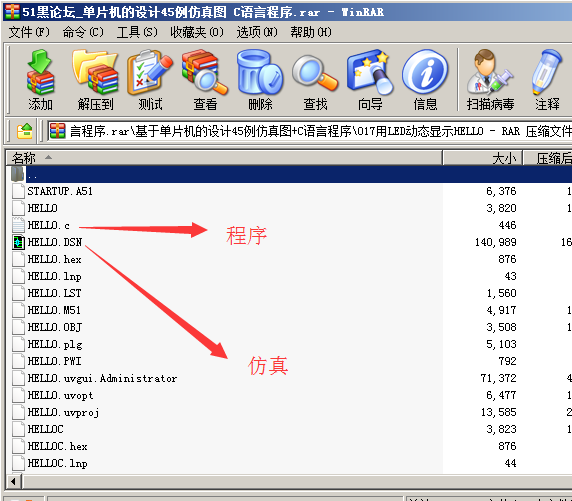
Task: Click the horizontal scrollbar left arrow
Action: (x=14, y=481)
